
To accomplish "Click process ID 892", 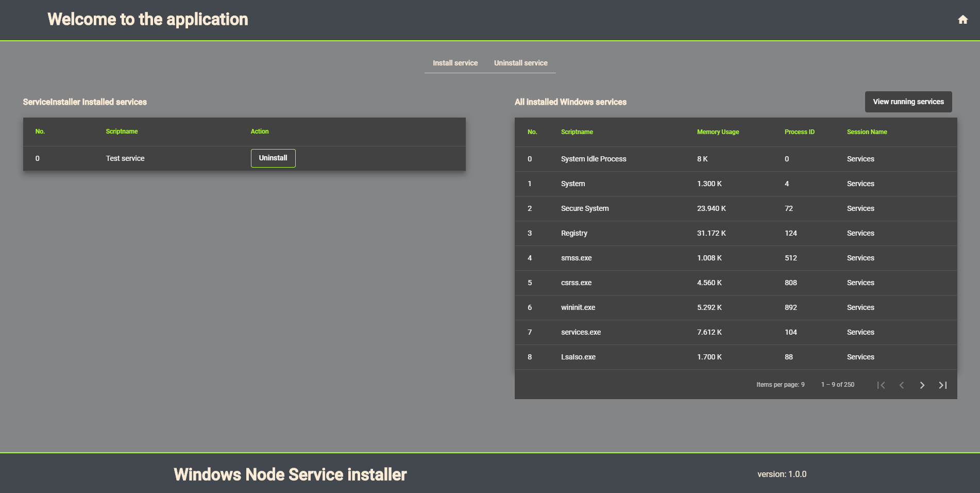I will (790, 307).
